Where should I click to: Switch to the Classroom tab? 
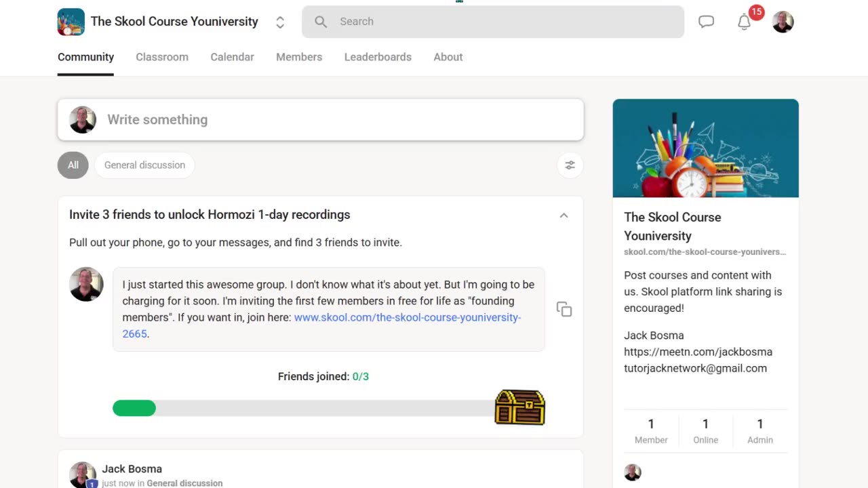tap(162, 57)
